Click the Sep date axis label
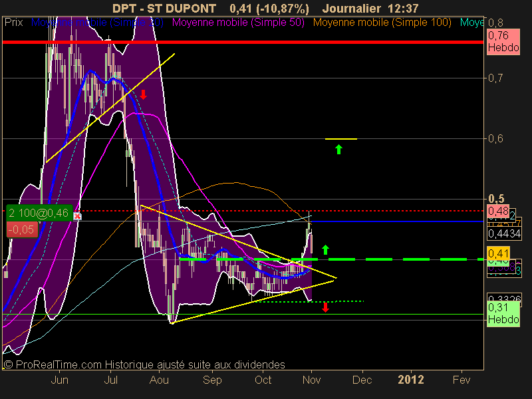 [212, 380]
